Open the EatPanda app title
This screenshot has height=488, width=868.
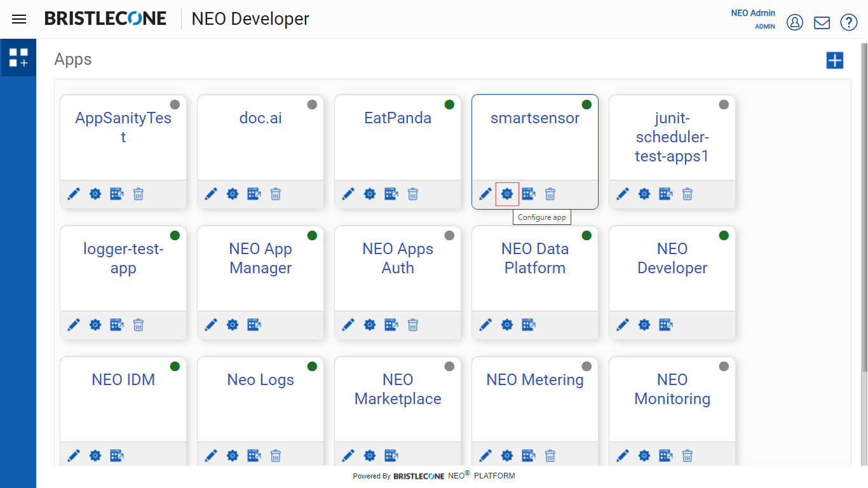click(398, 118)
